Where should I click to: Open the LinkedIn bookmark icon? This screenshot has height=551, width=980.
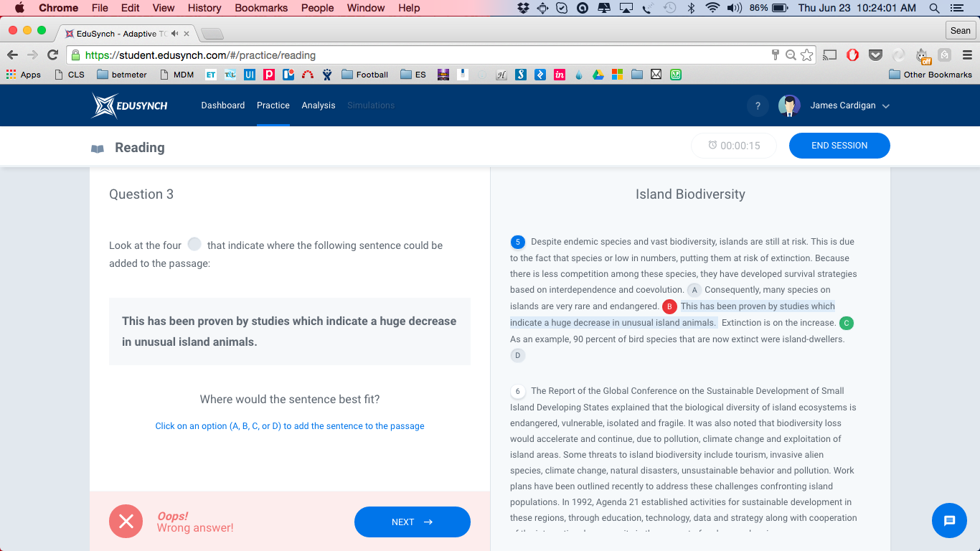click(559, 74)
